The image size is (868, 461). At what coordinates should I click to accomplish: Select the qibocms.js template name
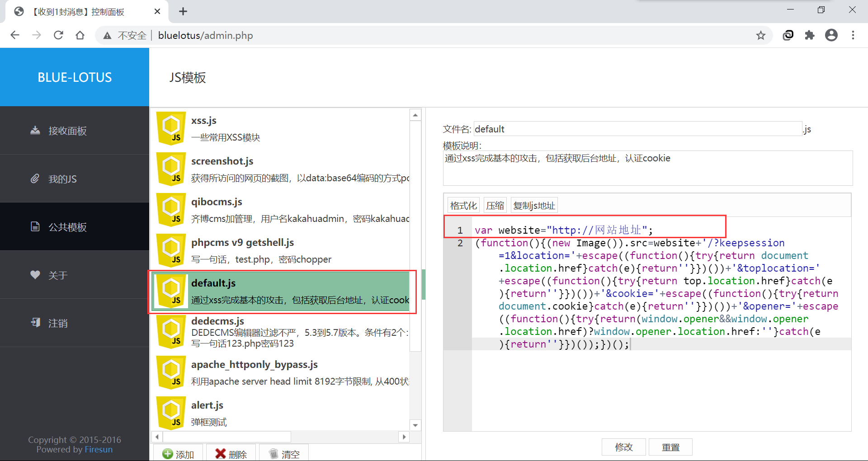click(217, 202)
